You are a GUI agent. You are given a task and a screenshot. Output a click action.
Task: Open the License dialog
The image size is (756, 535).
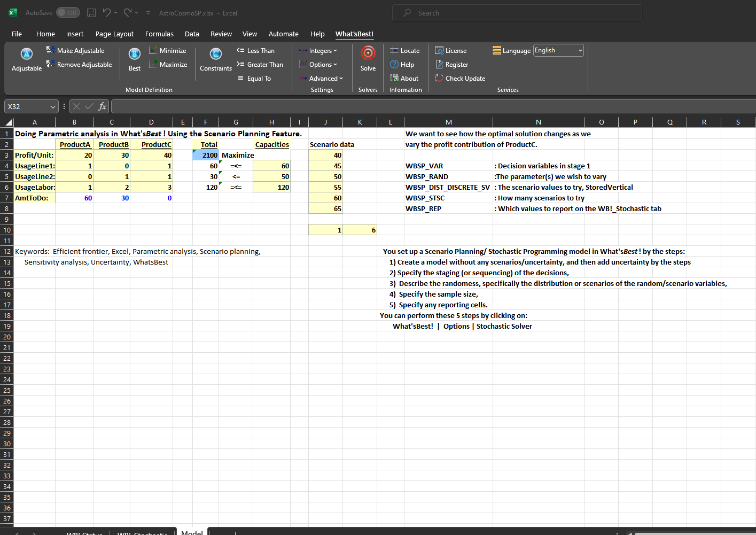pyautogui.click(x=451, y=50)
